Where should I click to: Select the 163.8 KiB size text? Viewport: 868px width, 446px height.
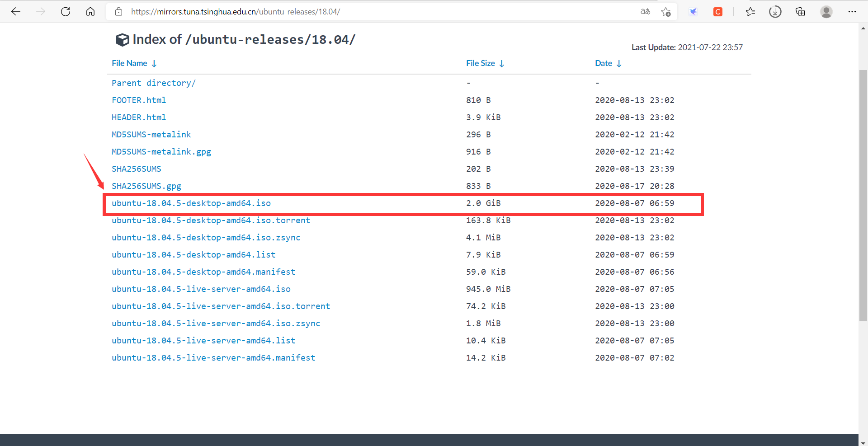tap(488, 221)
